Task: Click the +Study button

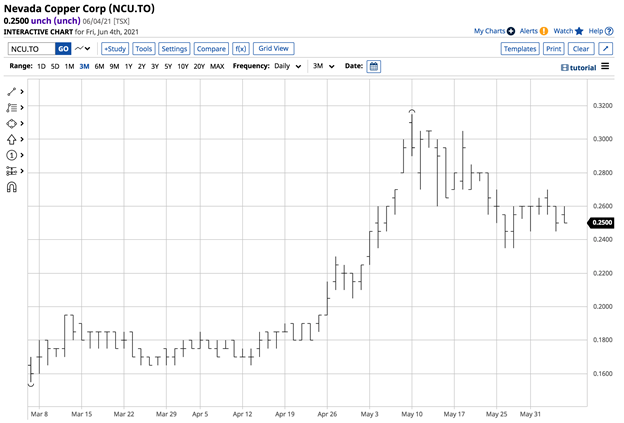Action: (x=114, y=48)
